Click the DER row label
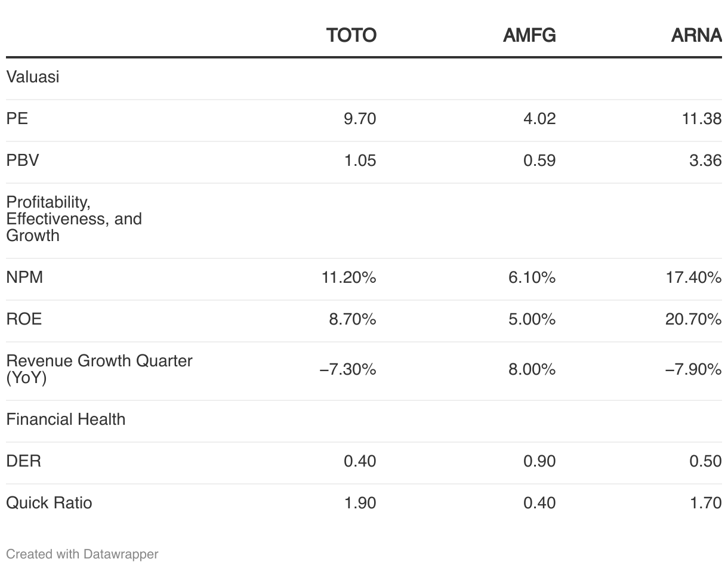The height and width of the screenshot is (568, 728). pyautogui.click(x=23, y=461)
